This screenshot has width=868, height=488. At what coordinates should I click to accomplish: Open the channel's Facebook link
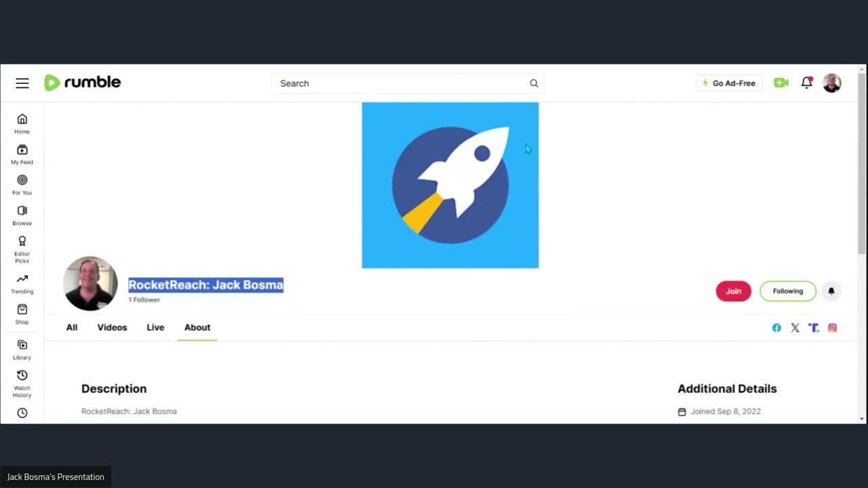coord(776,328)
